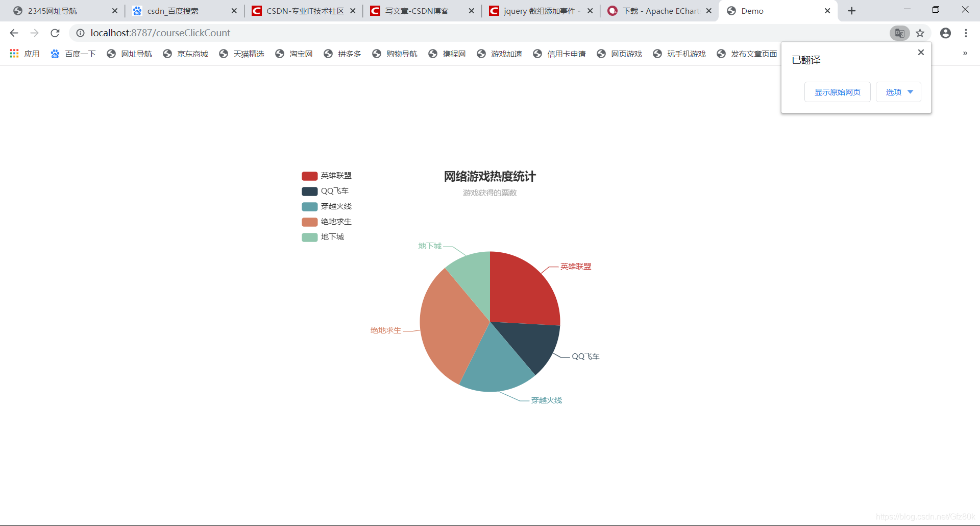Open Chrome's three-dot menu
The height and width of the screenshot is (526, 980).
[966, 33]
